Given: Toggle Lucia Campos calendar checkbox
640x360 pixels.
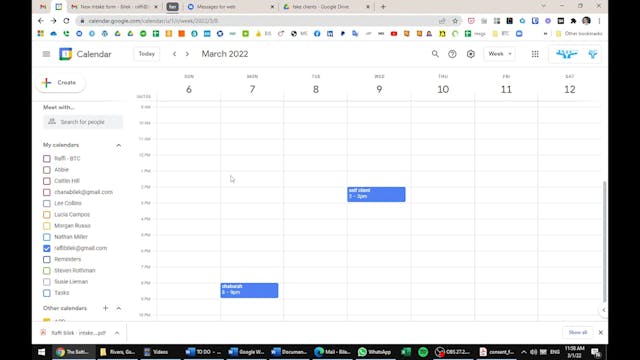Looking at the screenshot, I should (47, 215).
